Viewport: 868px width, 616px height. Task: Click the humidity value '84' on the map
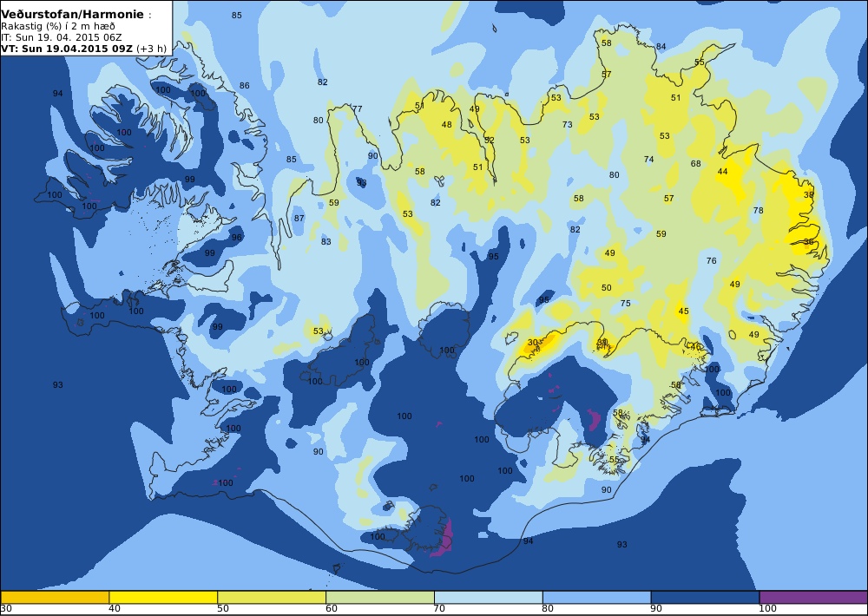click(661, 47)
